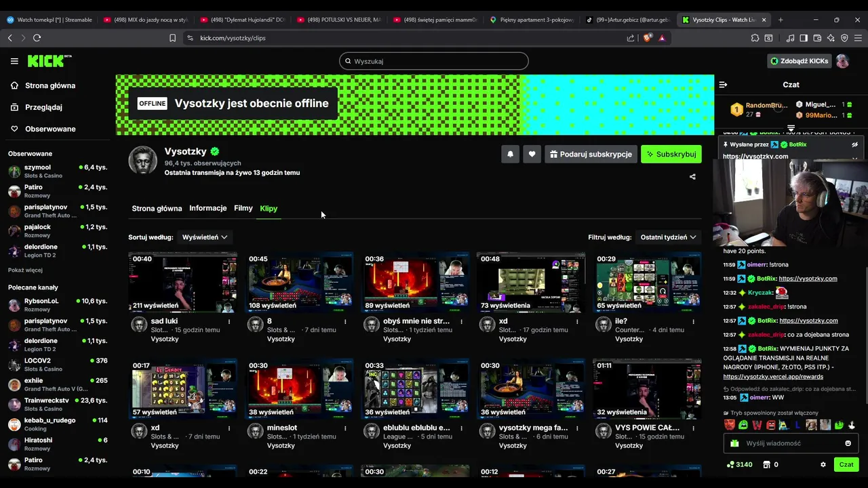Expand the 'Ostatni tydzień' filter dropdown

[669, 237]
